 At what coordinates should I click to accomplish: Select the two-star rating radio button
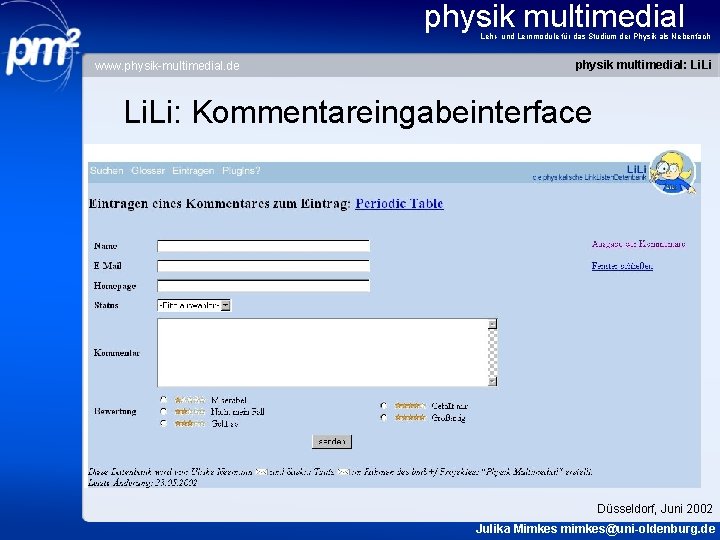[x=163, y=411]
